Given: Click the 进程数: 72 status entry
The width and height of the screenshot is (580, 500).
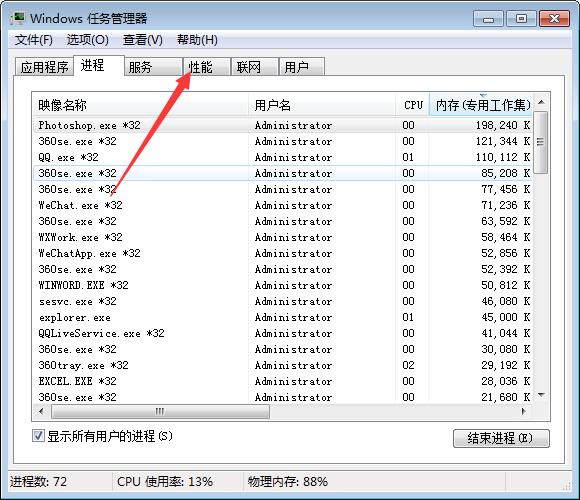Looking at the screenshot, I should [38, 482].
